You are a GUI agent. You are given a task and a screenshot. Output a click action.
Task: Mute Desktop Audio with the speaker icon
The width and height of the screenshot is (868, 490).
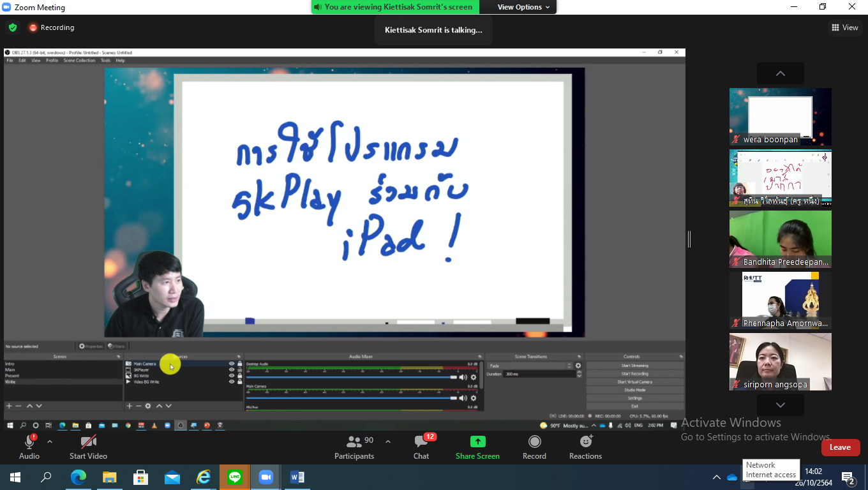[x=463, y=377]
